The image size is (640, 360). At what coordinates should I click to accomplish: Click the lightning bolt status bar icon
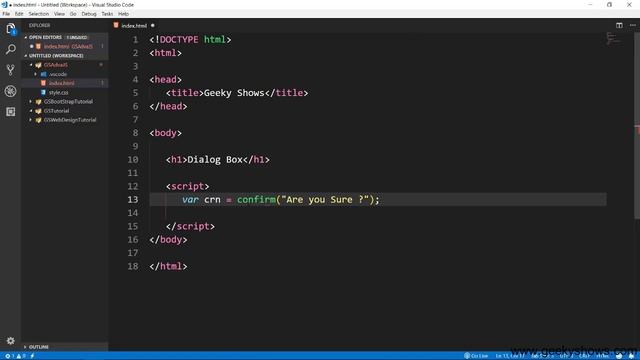(32, 356)
